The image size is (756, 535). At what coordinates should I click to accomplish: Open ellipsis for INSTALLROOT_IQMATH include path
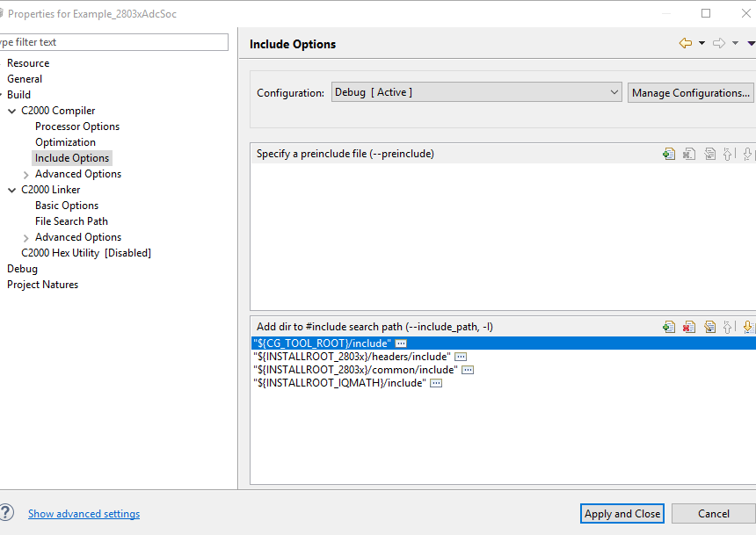point(436,383)
